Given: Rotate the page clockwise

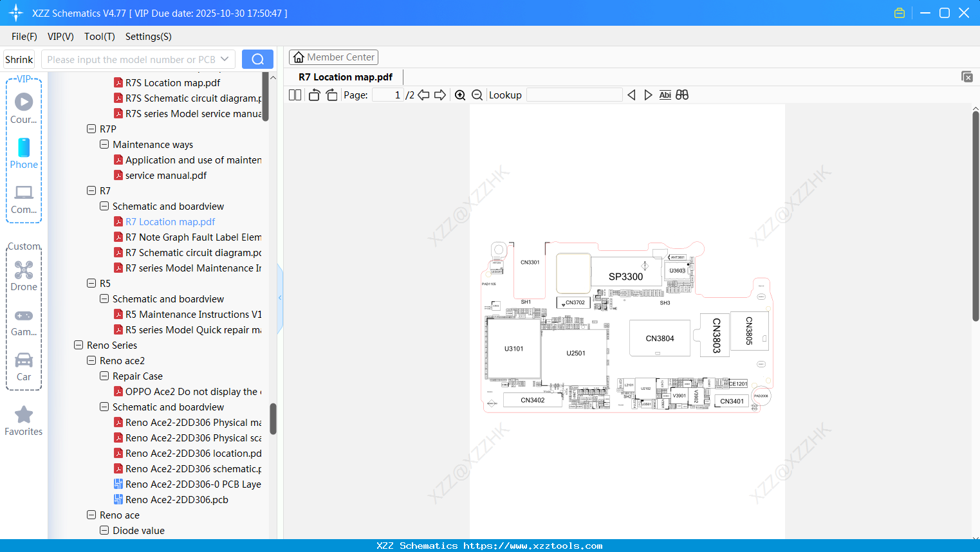Looking at the screenshot, I should 331,95.
